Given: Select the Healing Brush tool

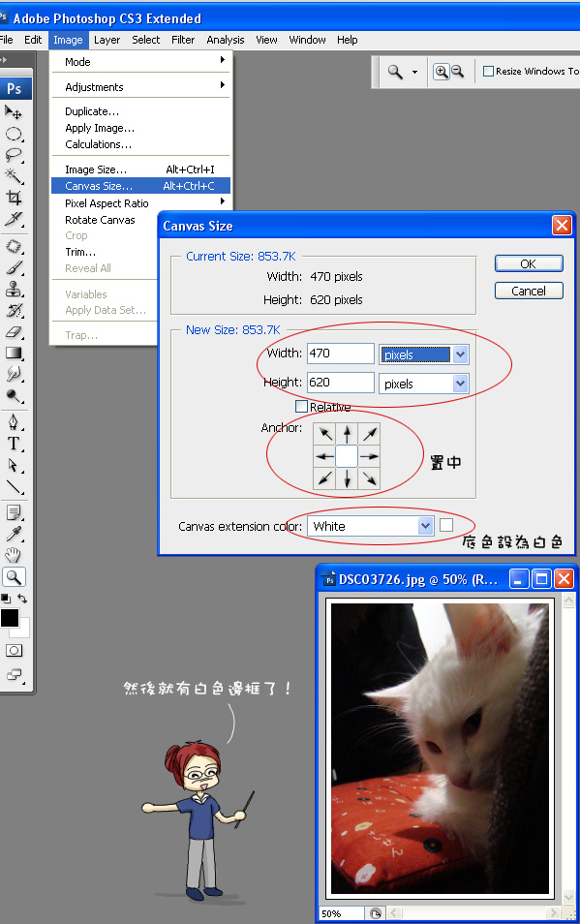Looking at the screenshot, I should pos(14,246).
